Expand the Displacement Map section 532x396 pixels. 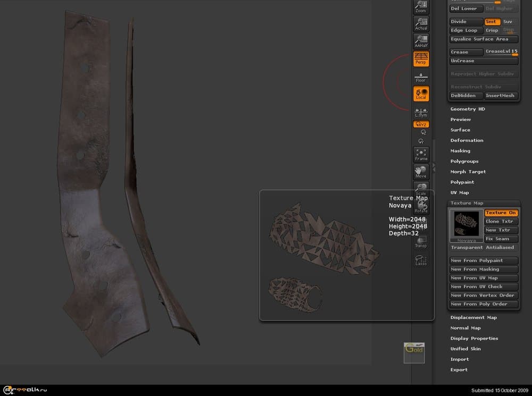473,317
